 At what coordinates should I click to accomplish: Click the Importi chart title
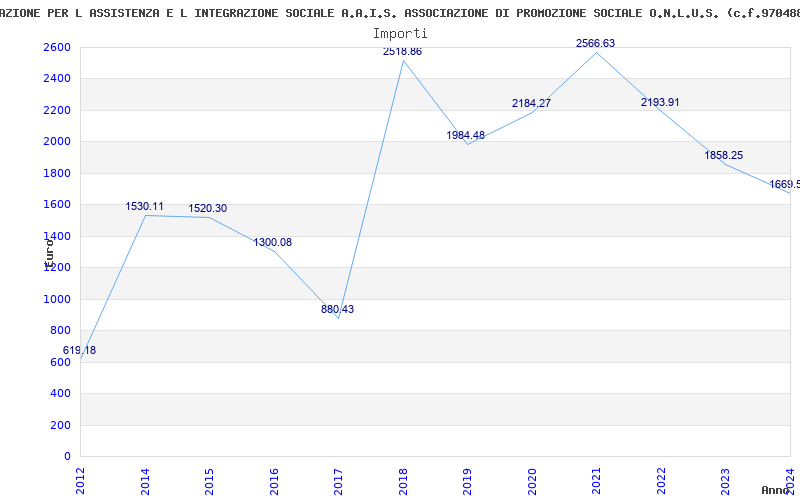tap(400, 34)
